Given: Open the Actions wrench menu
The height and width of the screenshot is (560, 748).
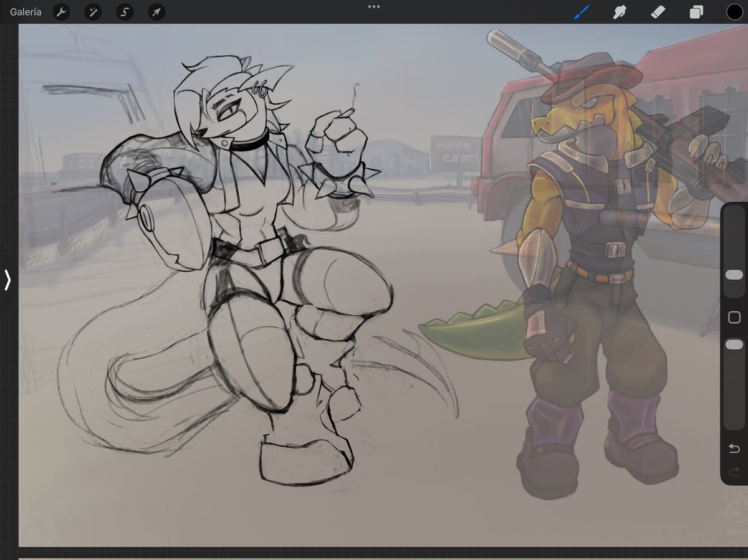Looking at the screenshot, I should coord(61,11).
